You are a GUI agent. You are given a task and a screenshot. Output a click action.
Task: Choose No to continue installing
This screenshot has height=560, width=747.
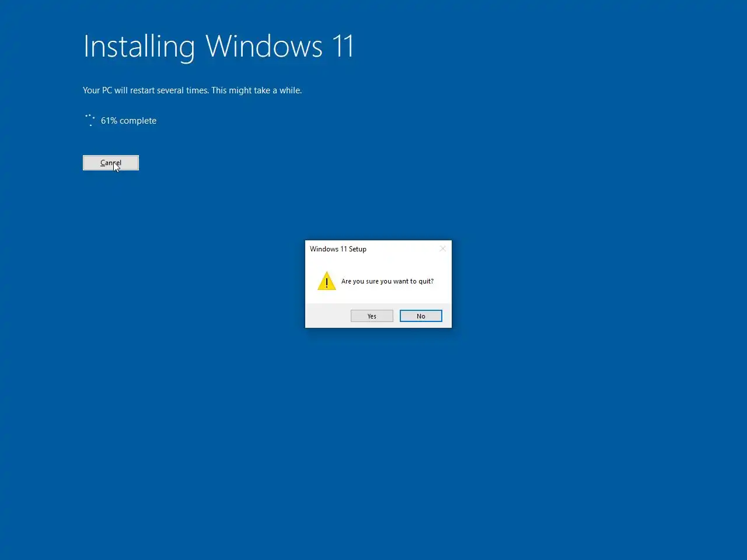421,316
